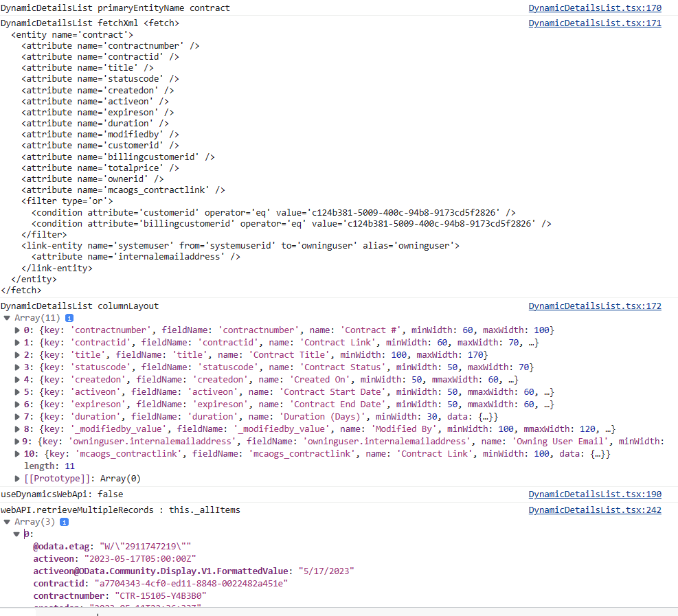This screenshot has width=678, height=616.
Task: Click 'webAPI.retrieveMultipleRecords : this._allItems' message
Action: [x=120, y=510]
